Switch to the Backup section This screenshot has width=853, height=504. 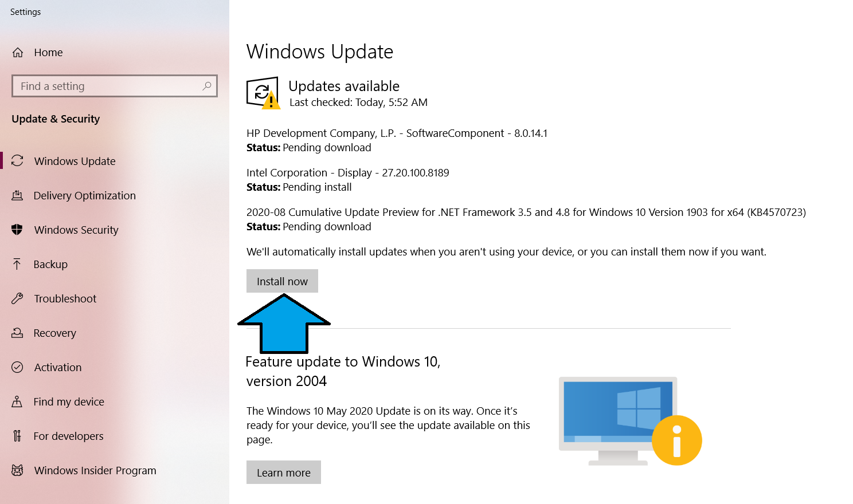(x=50, y=264)
